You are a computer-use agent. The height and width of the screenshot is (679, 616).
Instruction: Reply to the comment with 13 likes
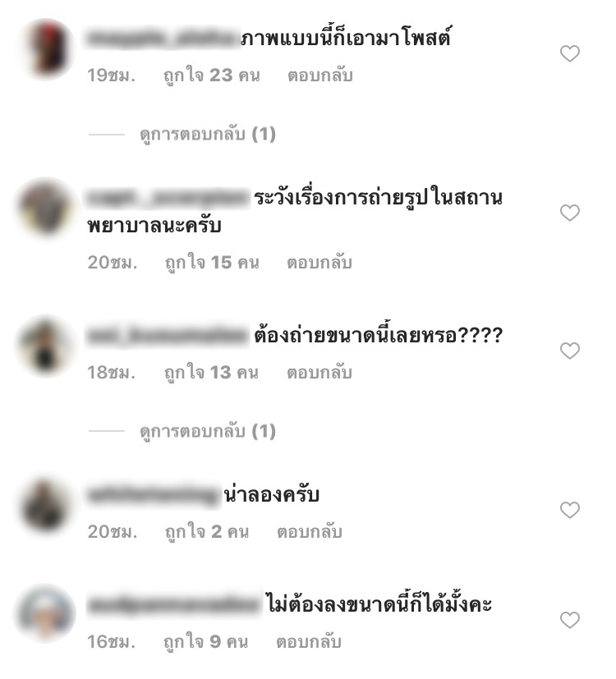coord(319,373)
